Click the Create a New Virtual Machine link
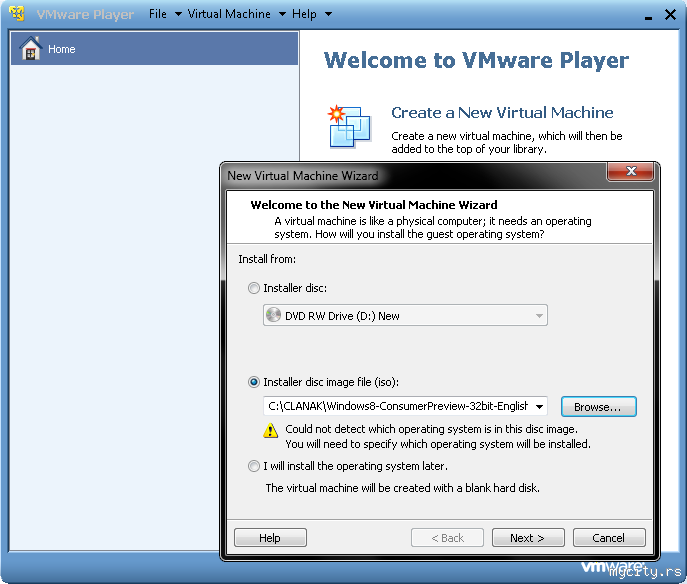The width and height of the screenshot is (687, 584). click(502, 113)
